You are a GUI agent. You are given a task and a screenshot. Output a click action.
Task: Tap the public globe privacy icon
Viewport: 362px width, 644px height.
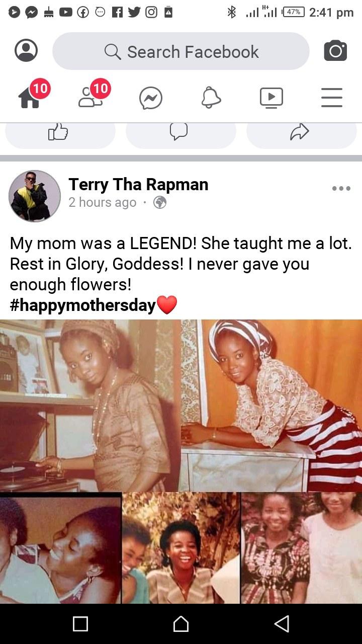click(160, 202)
